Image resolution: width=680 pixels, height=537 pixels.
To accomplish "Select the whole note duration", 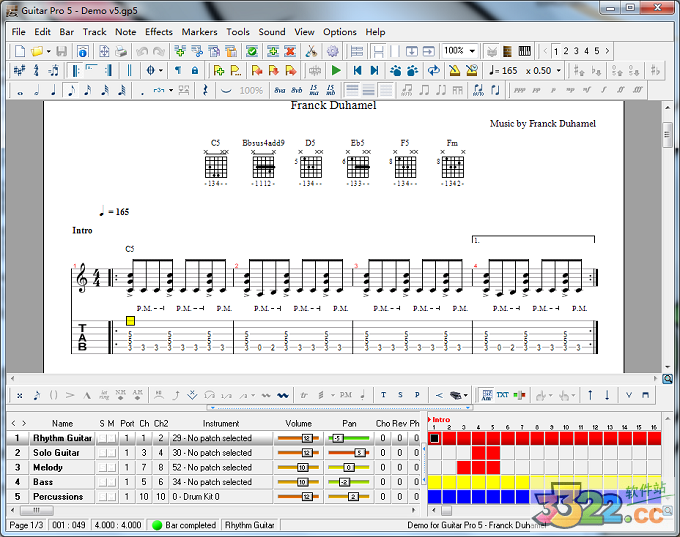I will (20, 91).
